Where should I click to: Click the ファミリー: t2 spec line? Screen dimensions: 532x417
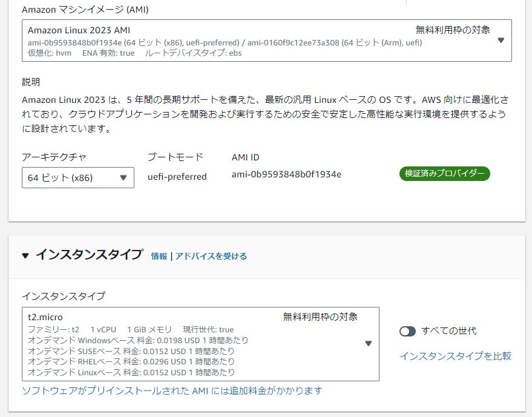click(131, 329)
